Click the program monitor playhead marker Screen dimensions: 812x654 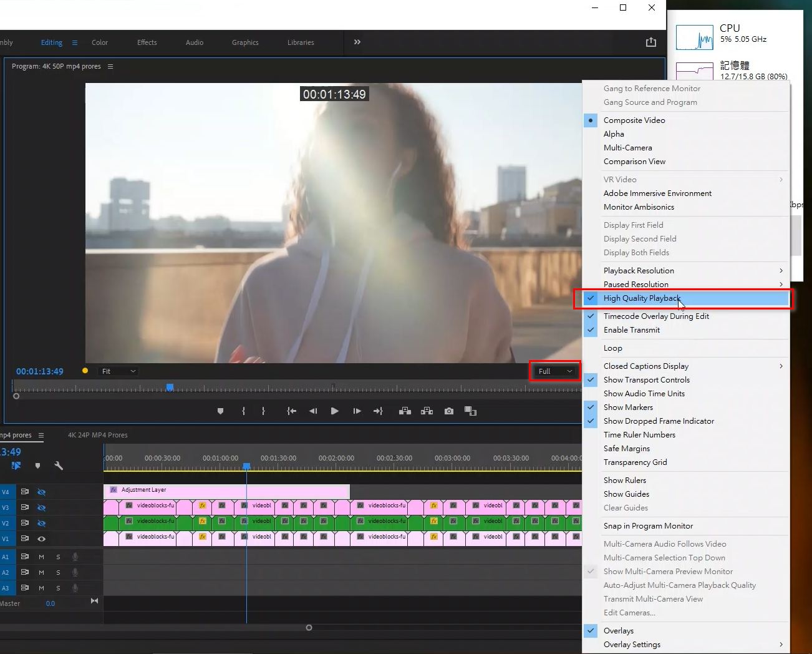[x=170, y=388]
